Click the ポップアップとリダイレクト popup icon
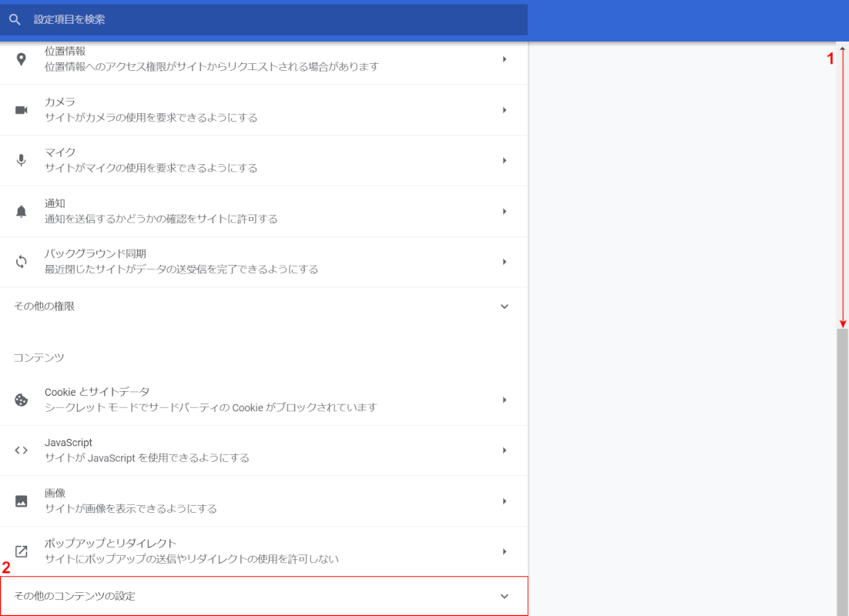This screenshot has height=616, width=849. coord(21,551)
